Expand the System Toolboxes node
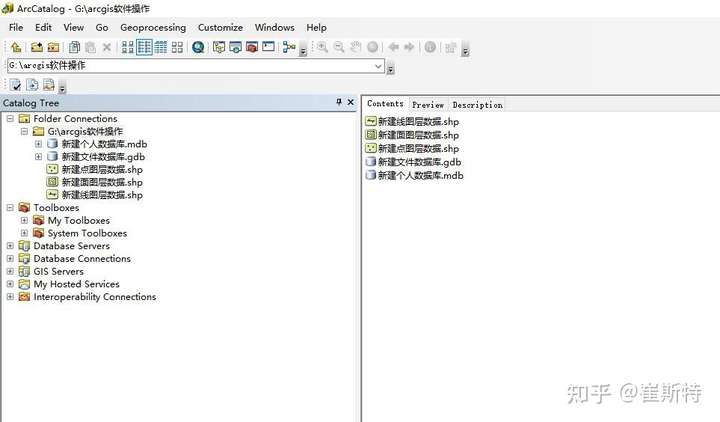 [24, 233]
